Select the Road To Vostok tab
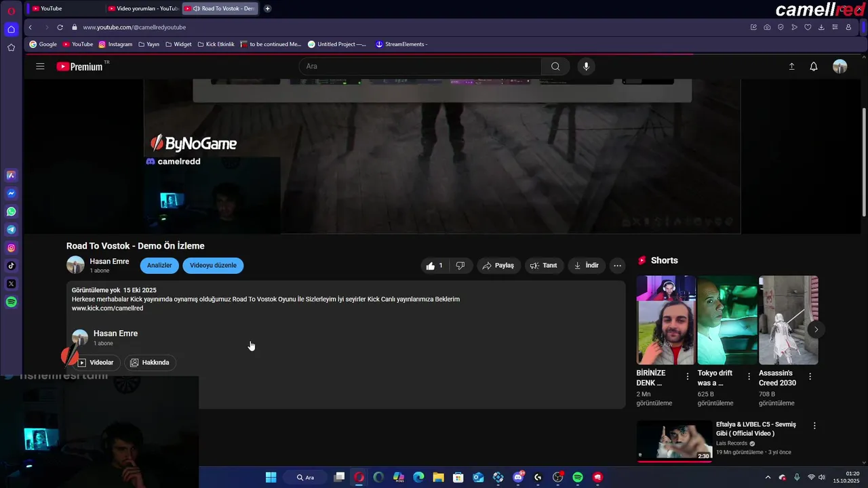This screenshot has height=488, width=868. click(220, 8)
